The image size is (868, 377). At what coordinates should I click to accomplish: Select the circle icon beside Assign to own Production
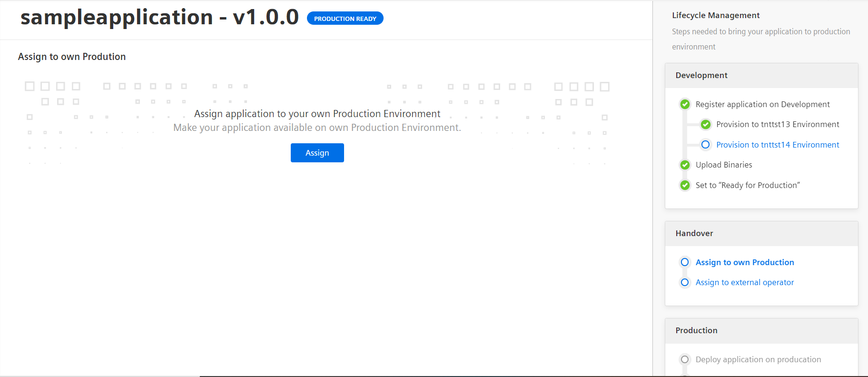pos(685,262)
